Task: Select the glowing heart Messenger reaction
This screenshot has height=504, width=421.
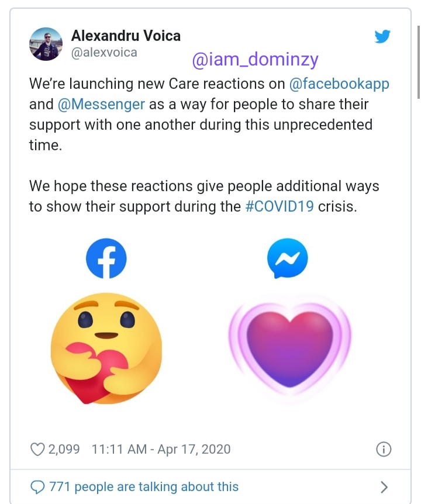Action: tap(288, 348)
